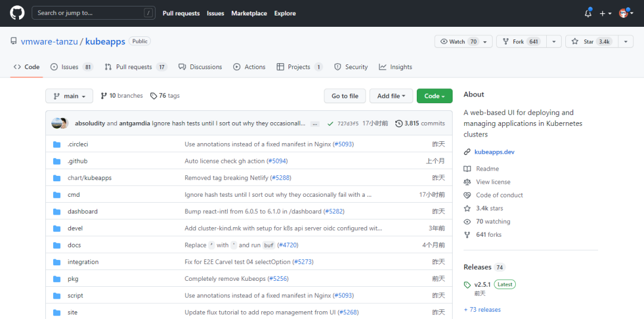This screenshot has height=319, width=644.
Task: Select the Code tab
Action: (x=26, y=67)
